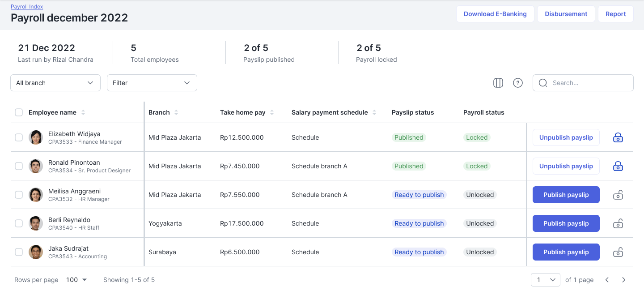Click lock icon for Ronald Pinontoan

(618, 166)
